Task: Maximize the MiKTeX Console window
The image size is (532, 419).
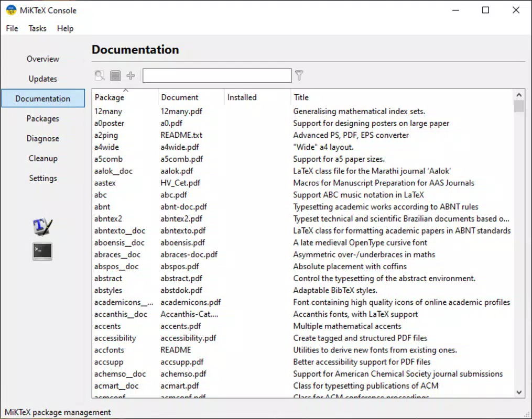Action: point(485,10)
